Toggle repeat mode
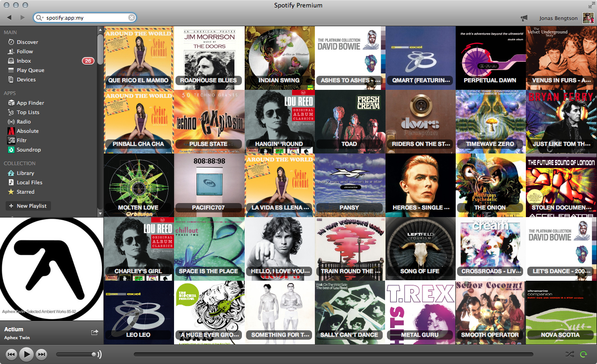This screenshot has width=597, height=364. 583,355
